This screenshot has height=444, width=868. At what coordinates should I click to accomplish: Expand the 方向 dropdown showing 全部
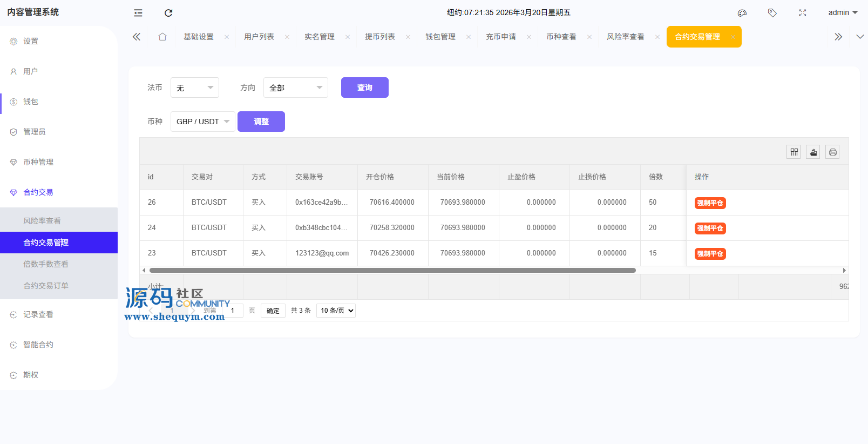coord(295,88)
